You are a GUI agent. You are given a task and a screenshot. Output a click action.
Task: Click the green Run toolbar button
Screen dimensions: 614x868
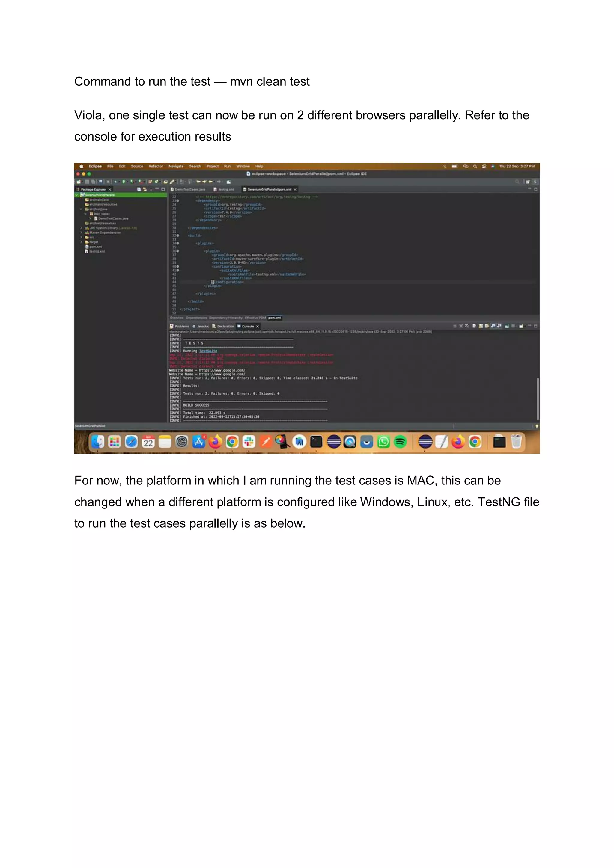124,182
